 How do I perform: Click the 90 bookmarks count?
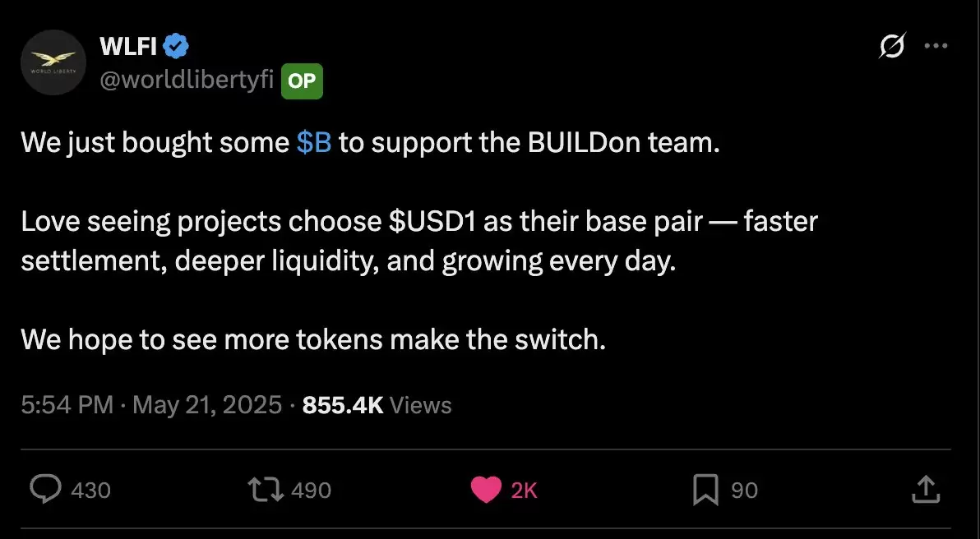[744, 491]
